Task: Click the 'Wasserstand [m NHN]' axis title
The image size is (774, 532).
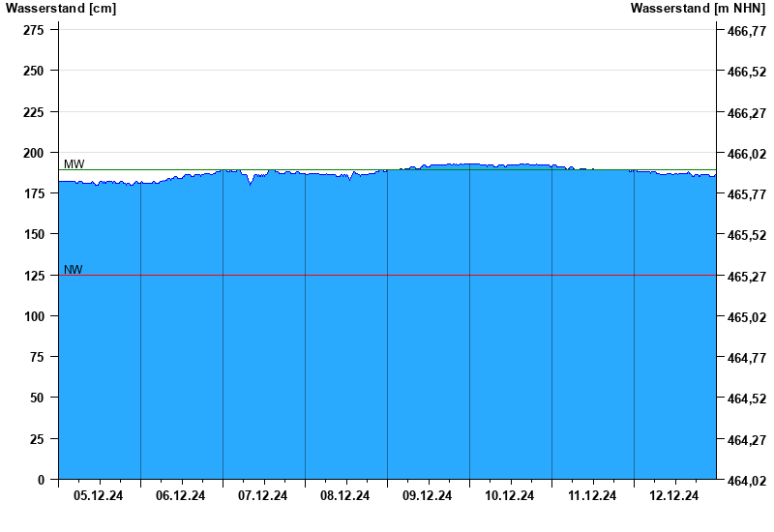Action: coord(698,9)
